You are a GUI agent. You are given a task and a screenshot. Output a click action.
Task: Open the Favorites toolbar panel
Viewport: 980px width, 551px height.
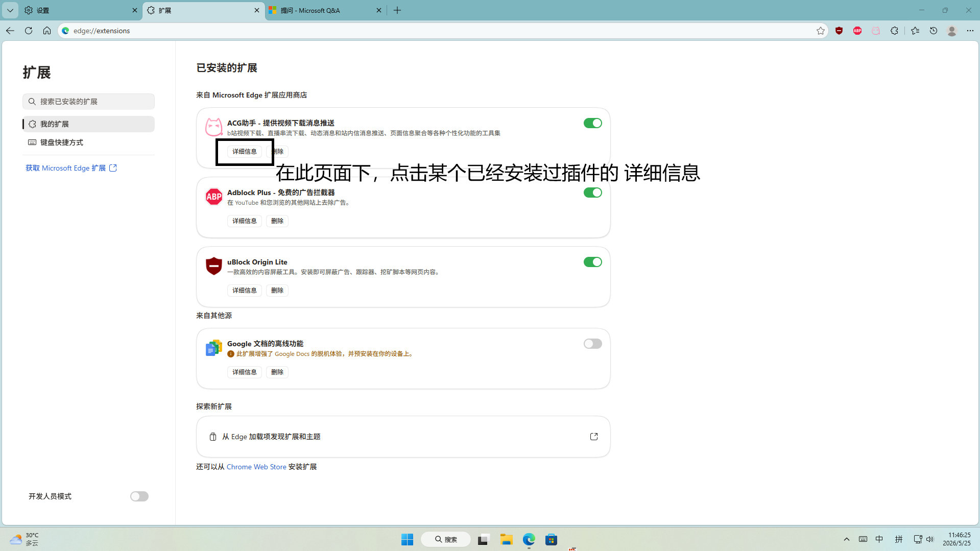click(x=915, y=31)
